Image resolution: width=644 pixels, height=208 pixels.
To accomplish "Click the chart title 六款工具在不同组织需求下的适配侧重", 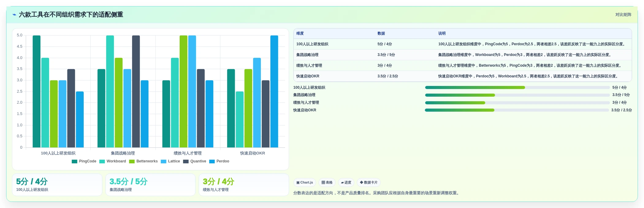I will click(71, 15).
